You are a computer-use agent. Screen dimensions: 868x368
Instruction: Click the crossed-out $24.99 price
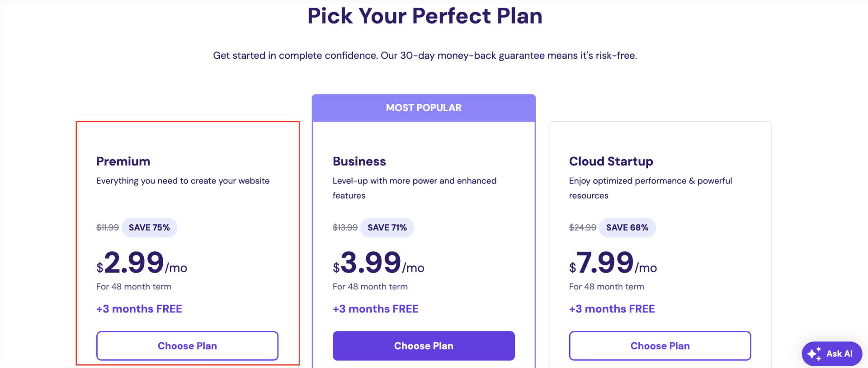pyautogui.click(x=582, y=227)
